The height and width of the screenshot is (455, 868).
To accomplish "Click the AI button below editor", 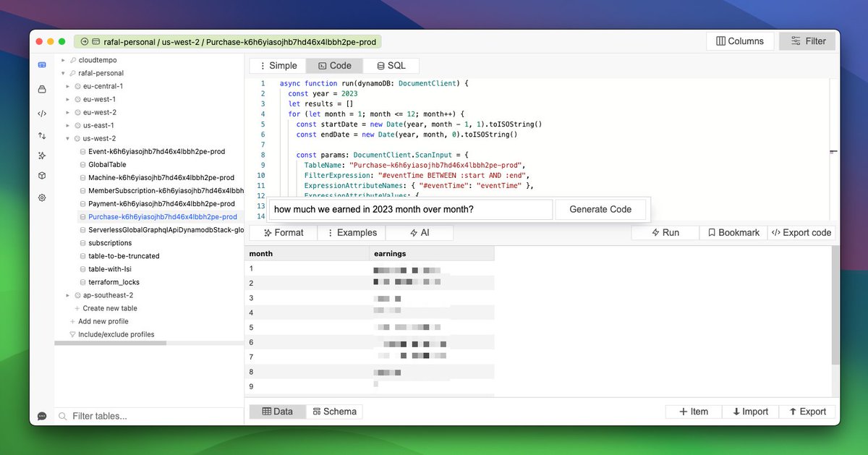I will (x=420, y=233).
